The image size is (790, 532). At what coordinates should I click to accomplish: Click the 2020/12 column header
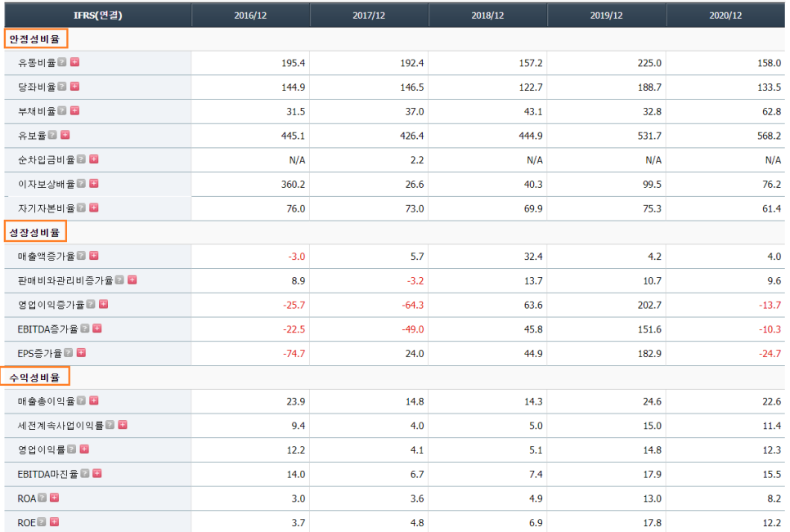[725, 16]
